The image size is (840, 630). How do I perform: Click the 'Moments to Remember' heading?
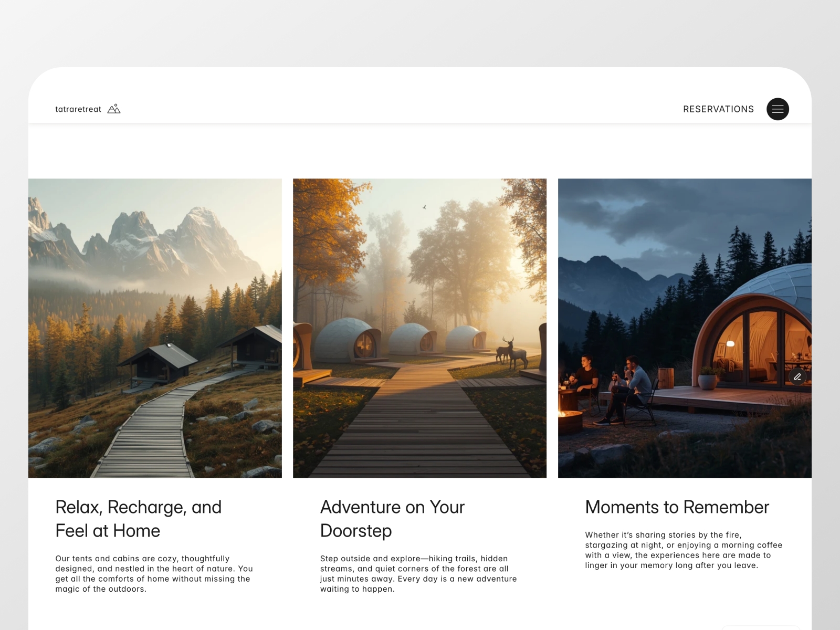677,507
